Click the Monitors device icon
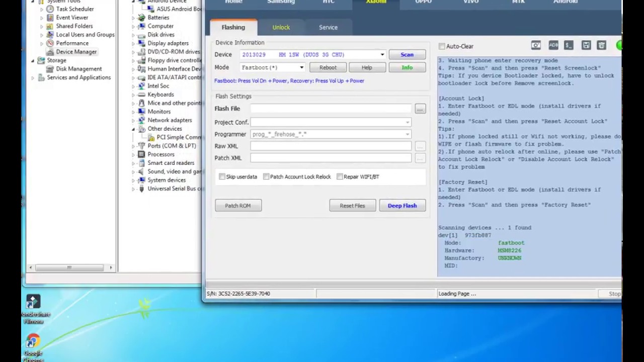This screenshot has height=362, width=644. pyautogui.click(x=141, y=112)
